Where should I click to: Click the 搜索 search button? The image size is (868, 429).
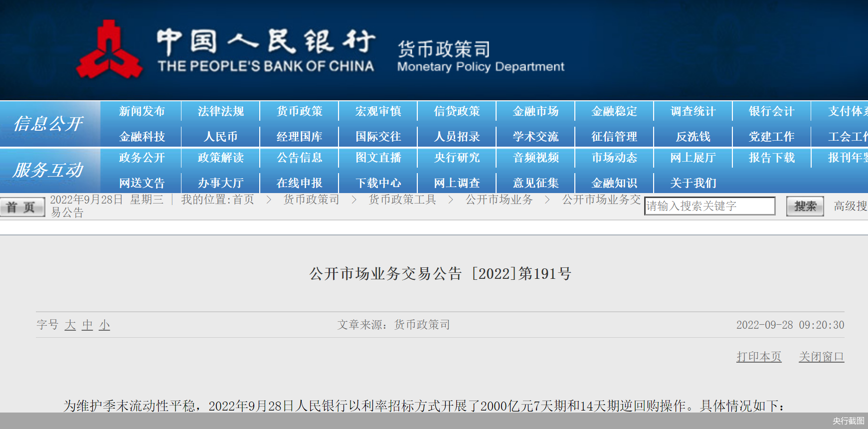point(805,206)
